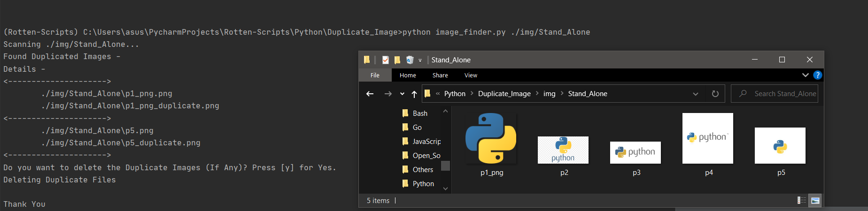Image resolution: width=868 pixels, height=211 pixels.
Task: Open the View ribbon tab
Action: [x=471, y=75]
